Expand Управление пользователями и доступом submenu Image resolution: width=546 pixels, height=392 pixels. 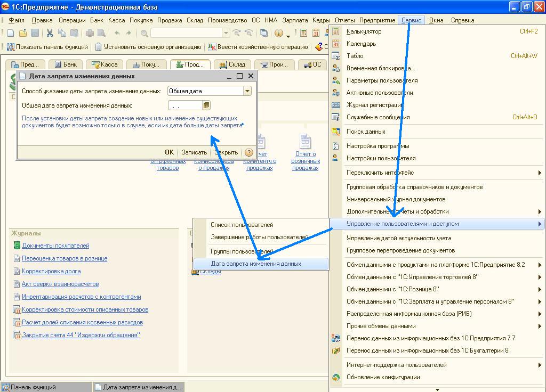[x=437, y=224]
